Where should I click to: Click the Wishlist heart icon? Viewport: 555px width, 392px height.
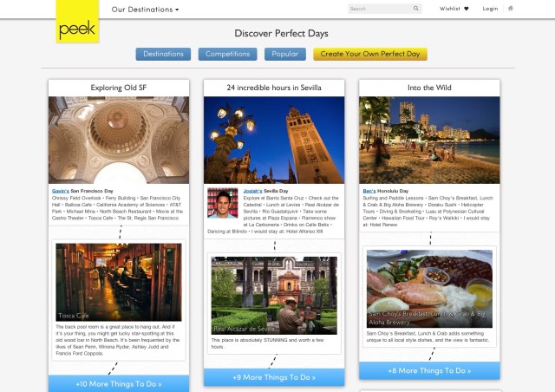(467, 9)
